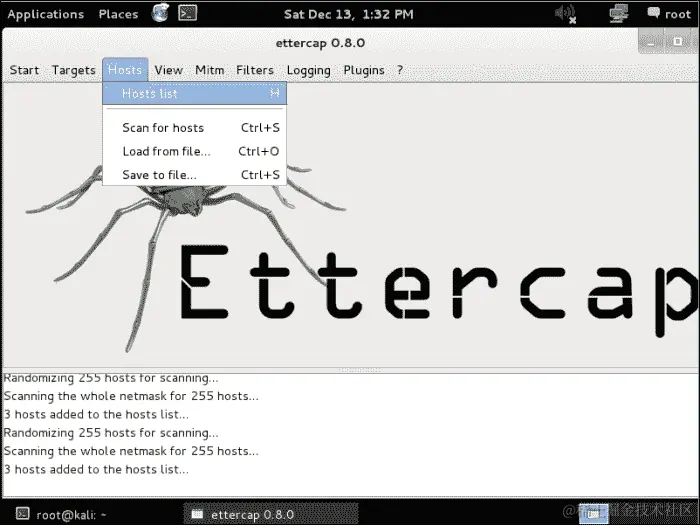Open the Mitm menu
The width and height of the screenshot is (700, 525).
click(209, 70)
